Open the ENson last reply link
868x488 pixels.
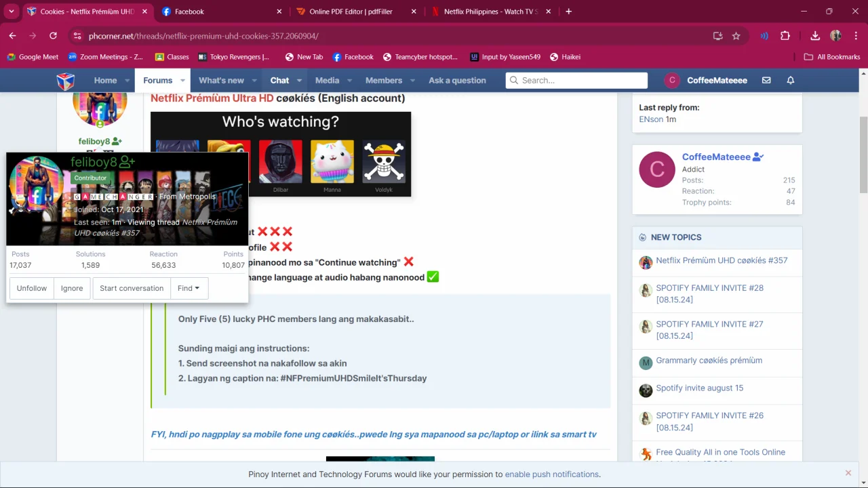(x=651, y=119)
